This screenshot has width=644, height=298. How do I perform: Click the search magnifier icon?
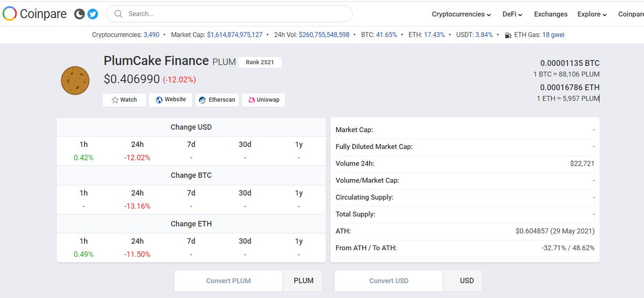click(x=118, y=14)
